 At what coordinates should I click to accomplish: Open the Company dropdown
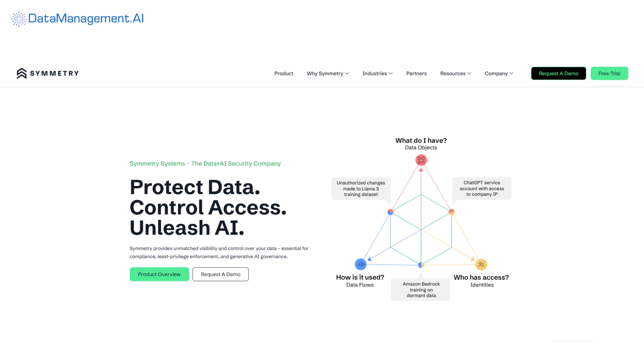coord(499,73)
